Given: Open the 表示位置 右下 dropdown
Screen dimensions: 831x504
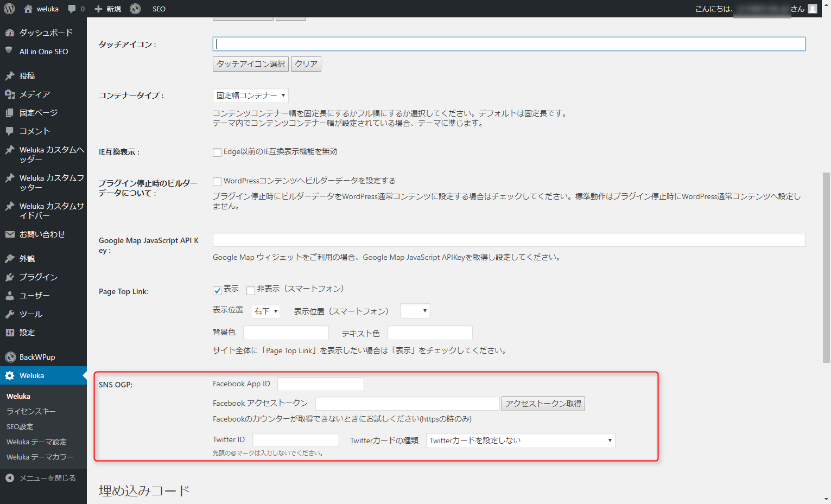Looking at the screenshot, I should click(266, 311).
